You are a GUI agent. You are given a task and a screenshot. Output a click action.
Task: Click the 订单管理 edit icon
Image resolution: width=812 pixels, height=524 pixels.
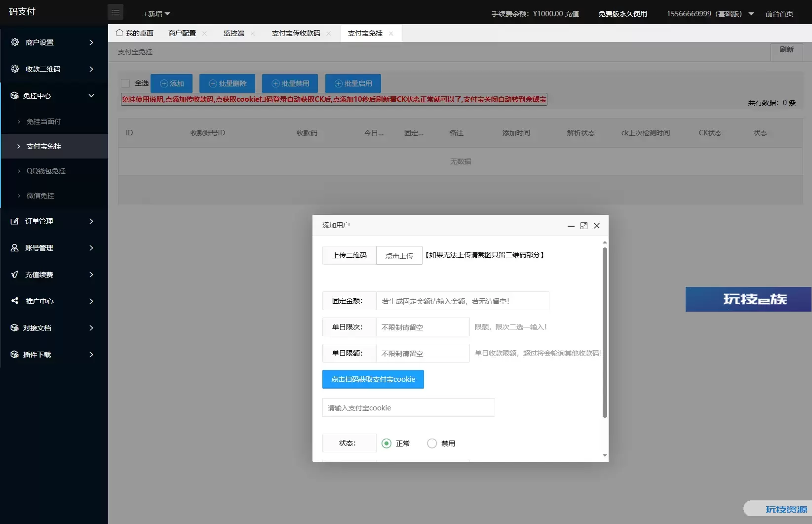[15, 221]
